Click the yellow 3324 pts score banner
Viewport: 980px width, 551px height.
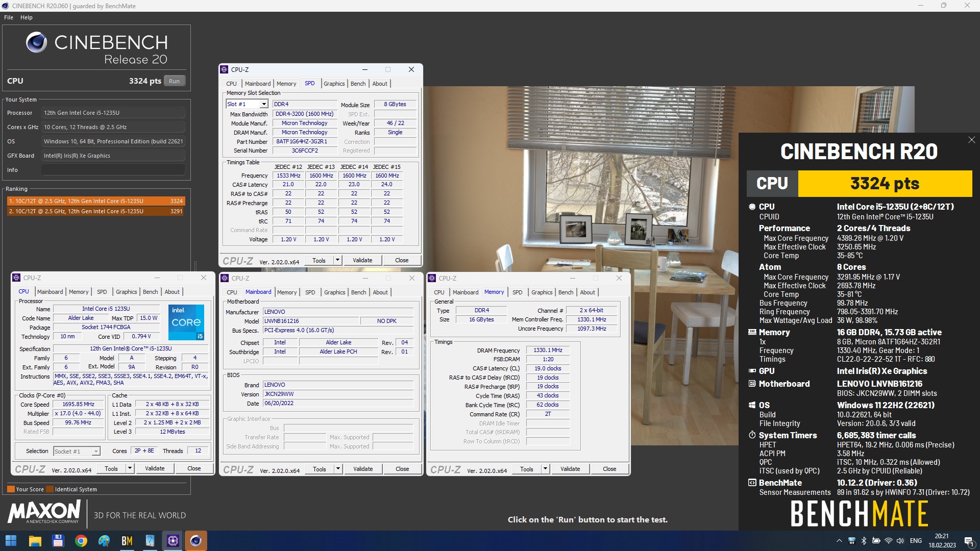pos(885,183)
